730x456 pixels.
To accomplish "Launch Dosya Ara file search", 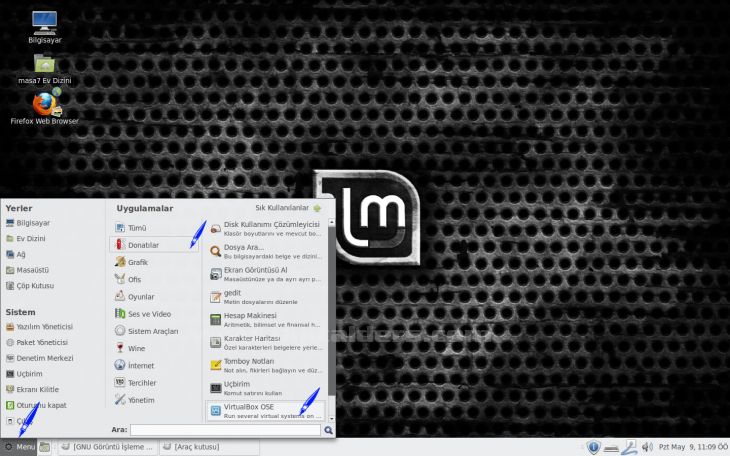I will click(265, 251).
